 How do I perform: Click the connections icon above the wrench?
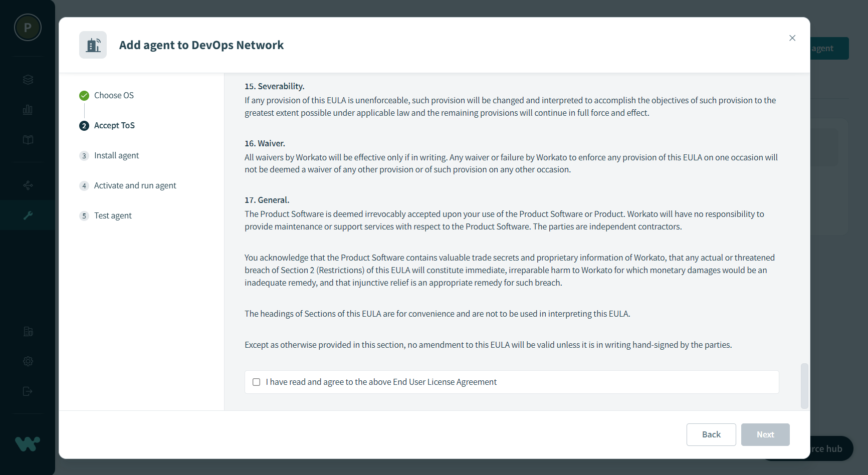click(28, 185)
